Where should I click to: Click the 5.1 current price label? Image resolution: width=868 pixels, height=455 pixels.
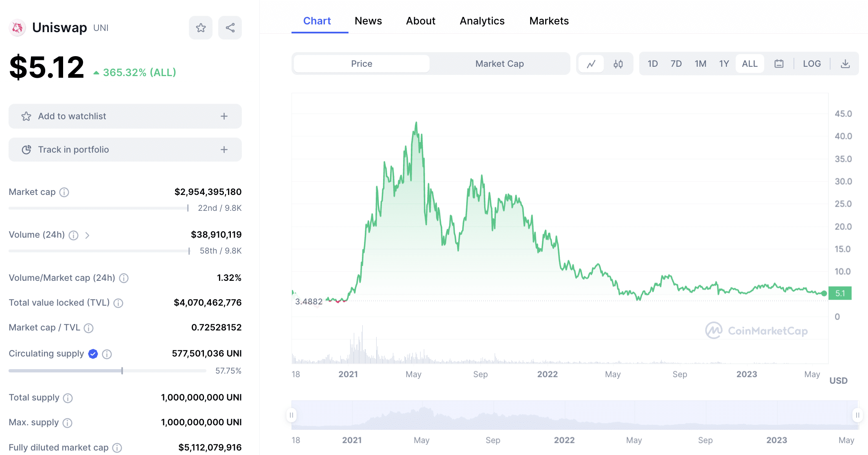[840, 293]
